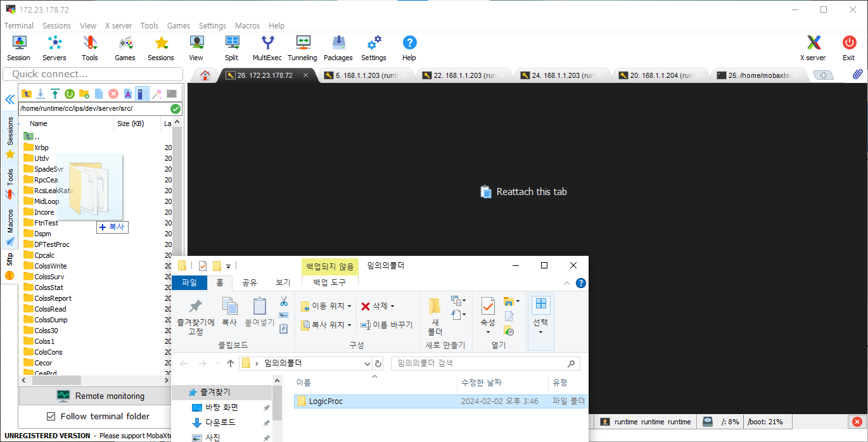Open the Packages manager icon

click(x=338, y=47)
